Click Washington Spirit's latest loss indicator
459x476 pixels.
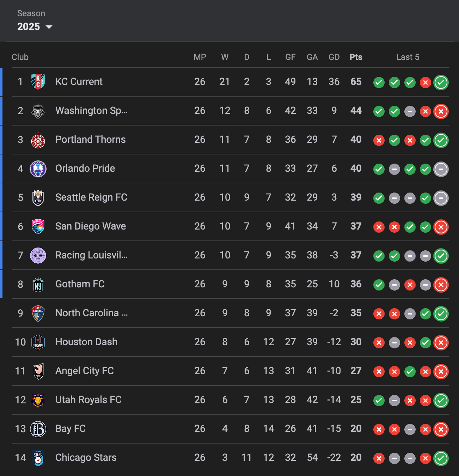[441, 111]
